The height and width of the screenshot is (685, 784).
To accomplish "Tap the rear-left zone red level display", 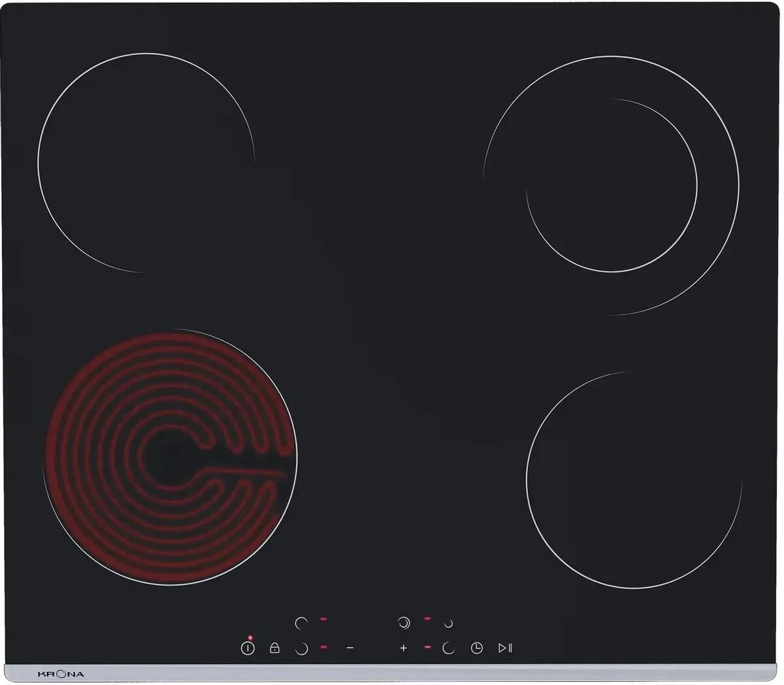I will (x=324, y=618).
